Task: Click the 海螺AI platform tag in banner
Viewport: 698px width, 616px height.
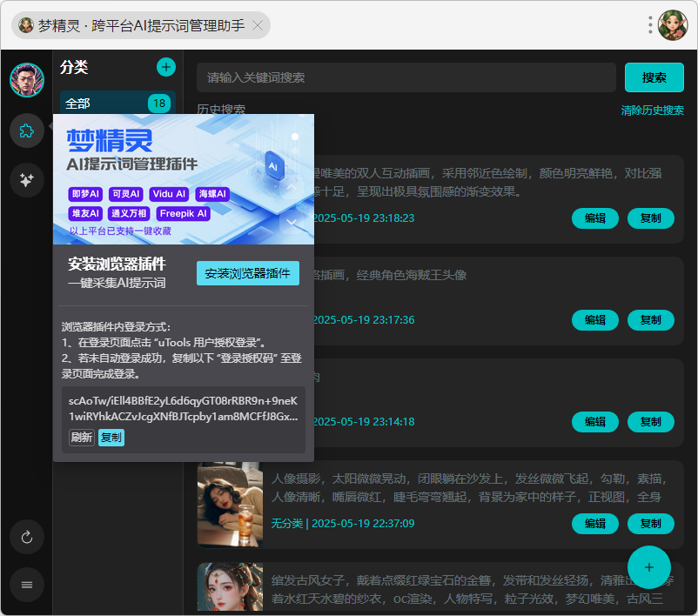Action: click(212, 194)
